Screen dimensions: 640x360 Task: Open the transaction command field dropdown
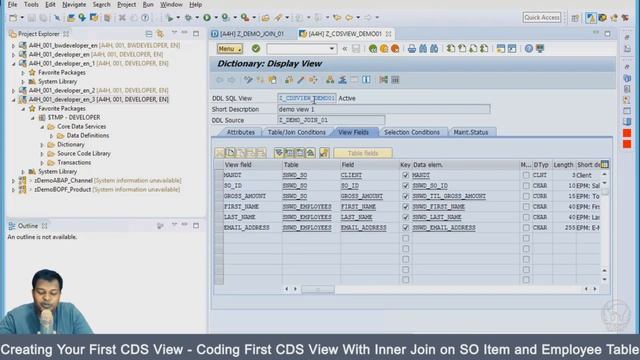coord(332,49)
